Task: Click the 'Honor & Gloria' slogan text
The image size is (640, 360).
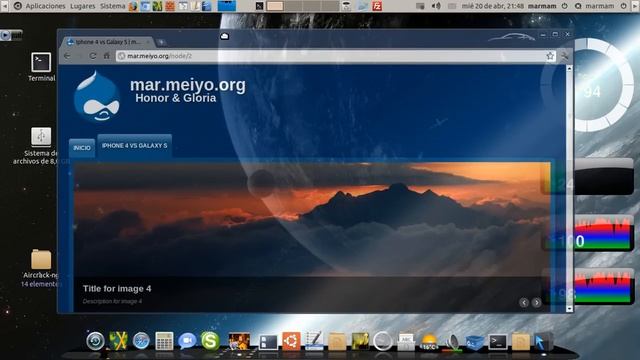Action: pyautogui.click(x=176, y=98)
